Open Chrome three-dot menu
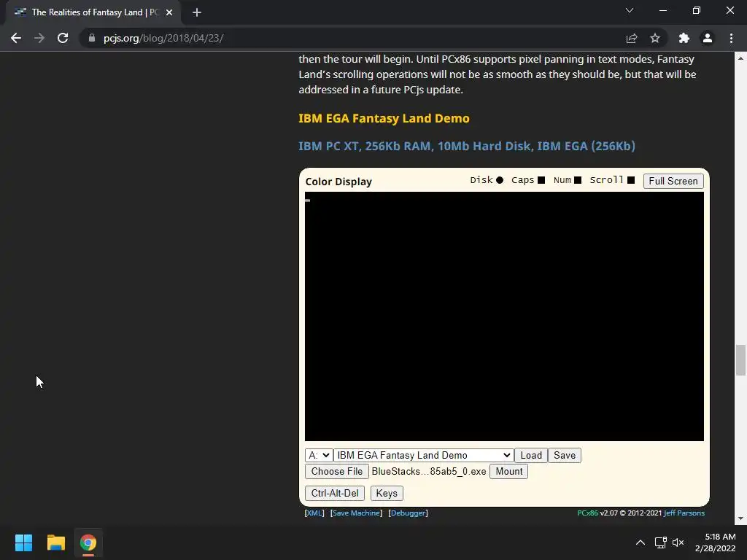This screenshot has height=560, width=747. [x=731, y=38]
